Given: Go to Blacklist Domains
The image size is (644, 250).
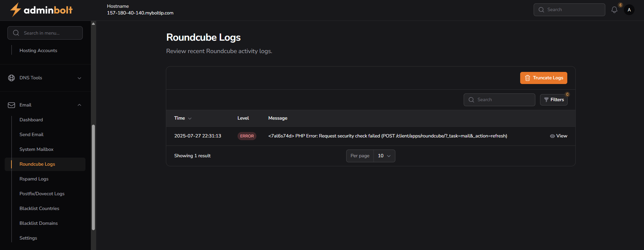Looking at the screenshot, I should (x=39, y=223).
